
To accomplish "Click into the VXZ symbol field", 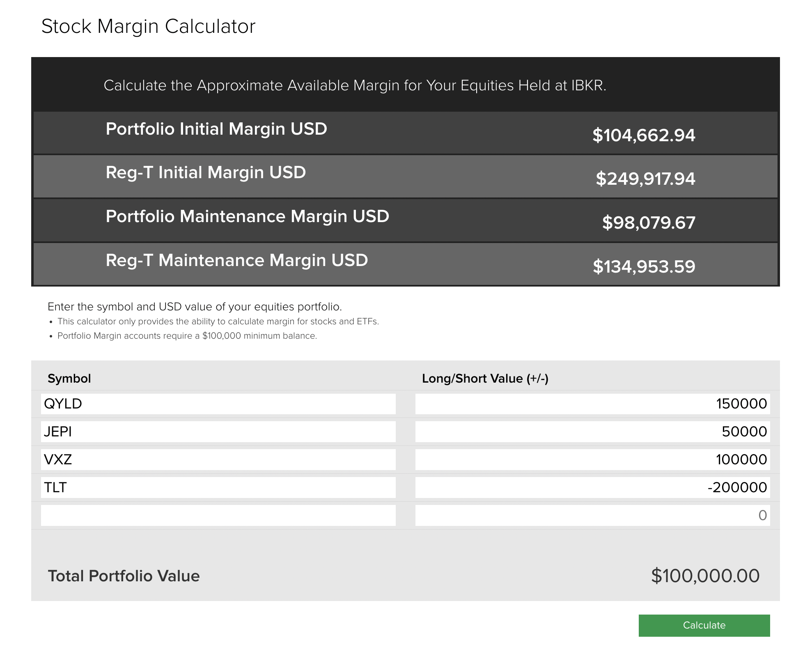I will 218,460.
